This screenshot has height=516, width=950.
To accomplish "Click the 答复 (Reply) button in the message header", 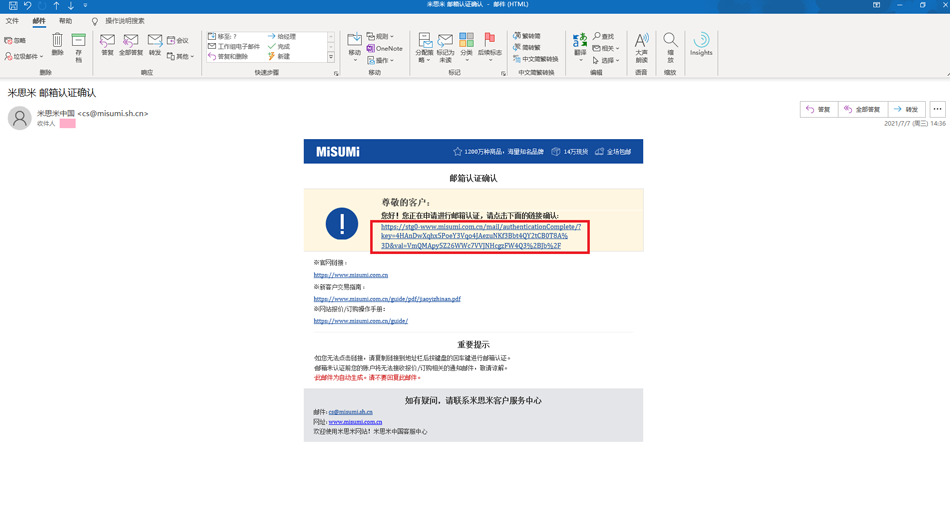I will point(818,109).
